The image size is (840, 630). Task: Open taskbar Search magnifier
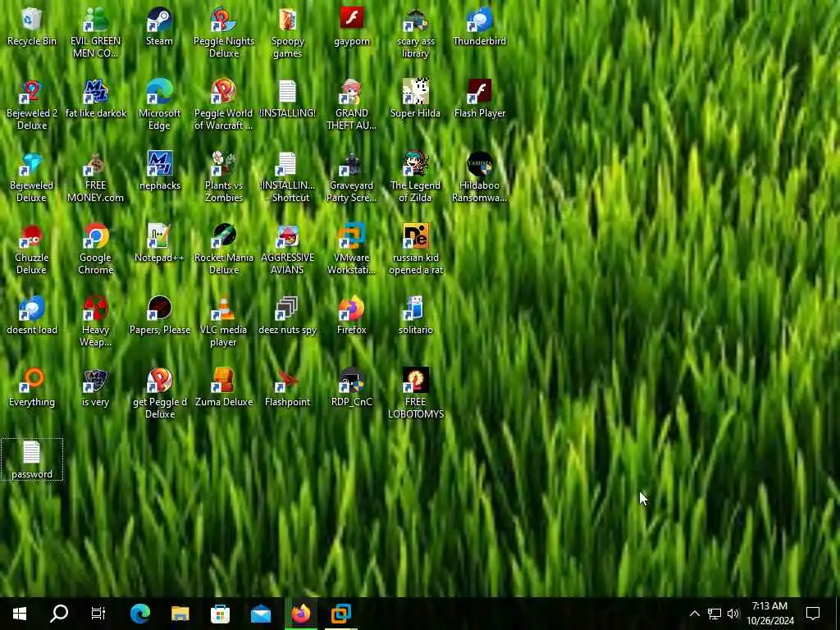(59, 614)
